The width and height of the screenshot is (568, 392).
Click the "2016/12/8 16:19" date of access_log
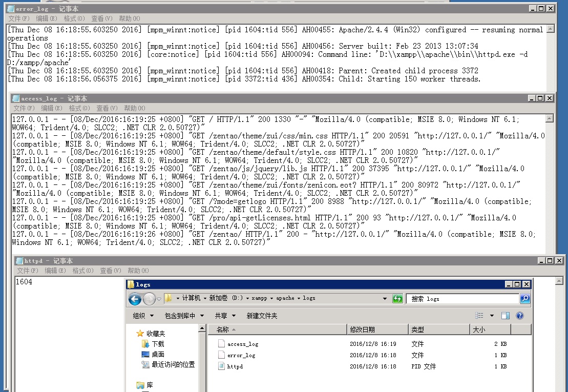pos(373,344)
